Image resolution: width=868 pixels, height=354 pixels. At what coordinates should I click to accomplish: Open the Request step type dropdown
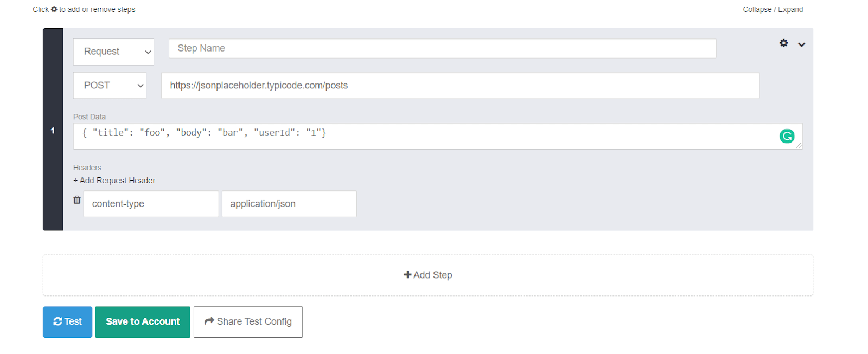point(113,52)
